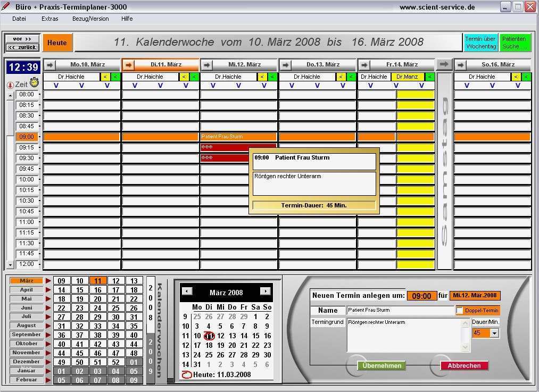Select calendar week 24 in Juni row
Image resolution: width=539 pixels, height=392 pixels.
tap(98, 308)
